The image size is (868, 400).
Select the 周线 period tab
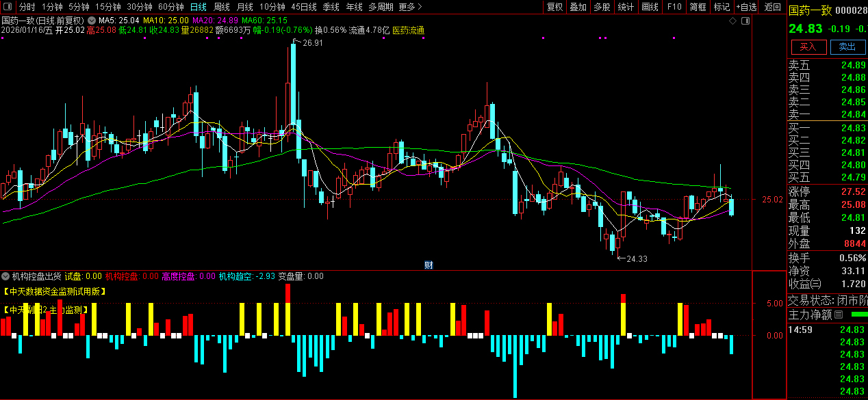coord(222,7)
